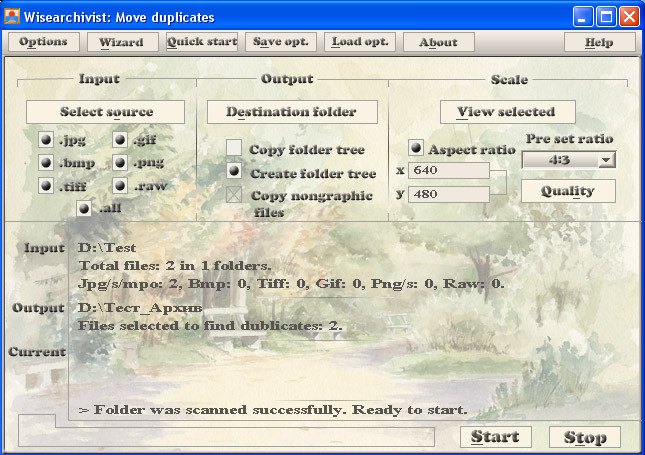Click View selected button

tap(507, 112)
